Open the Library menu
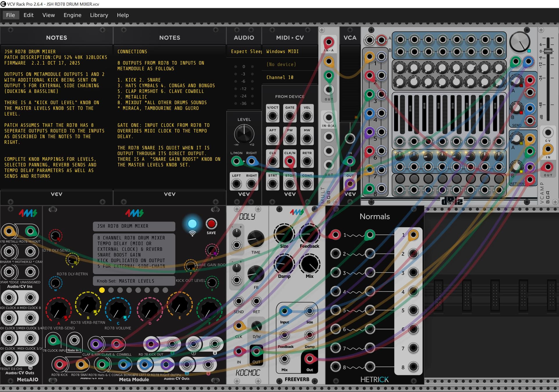 99,15
